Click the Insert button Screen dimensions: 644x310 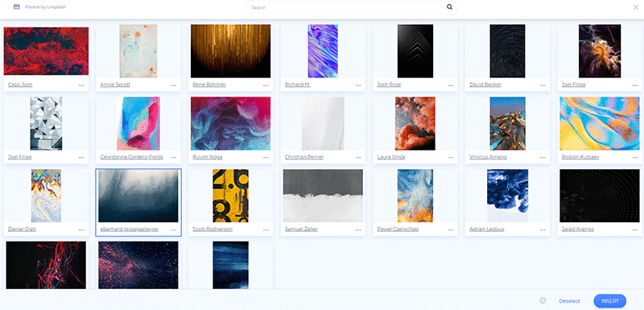610,301
